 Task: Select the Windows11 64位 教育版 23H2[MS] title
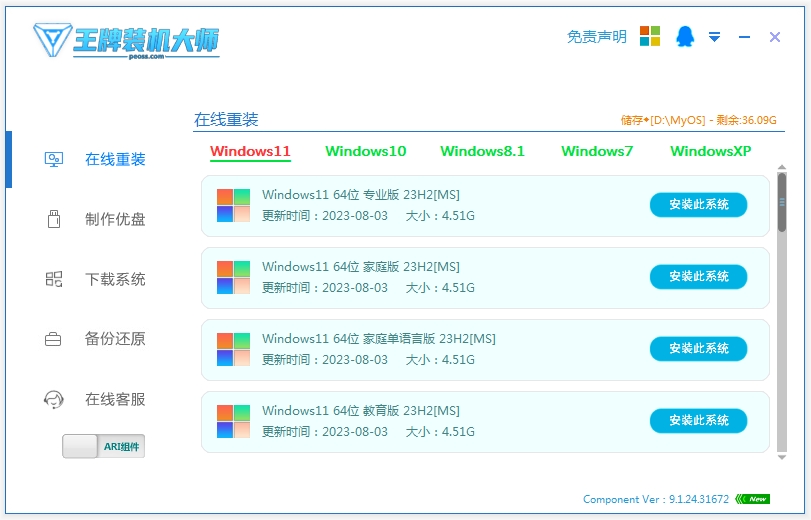[361, 410]
